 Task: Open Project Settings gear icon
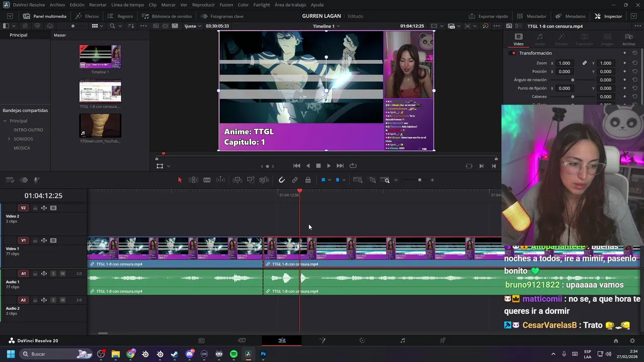click(x=632, y=341)
